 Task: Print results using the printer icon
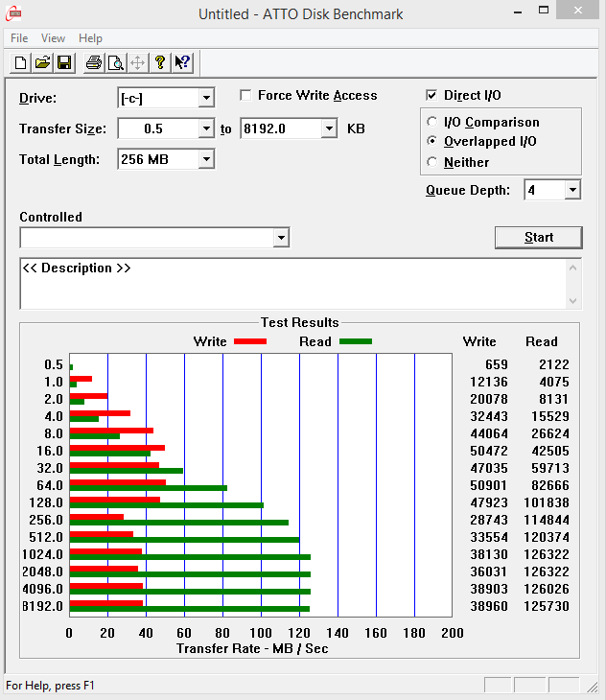pyautogui.click(x=94, y=62)
